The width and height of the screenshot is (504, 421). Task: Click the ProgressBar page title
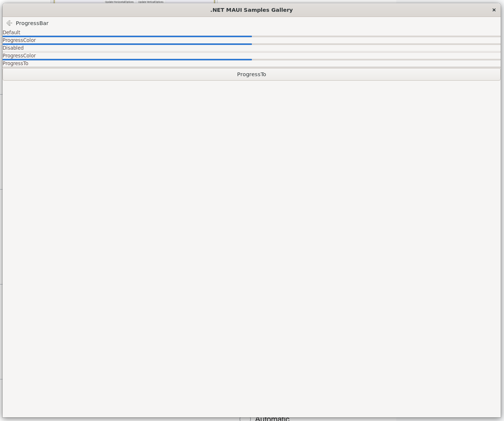(x=32, y=23)
